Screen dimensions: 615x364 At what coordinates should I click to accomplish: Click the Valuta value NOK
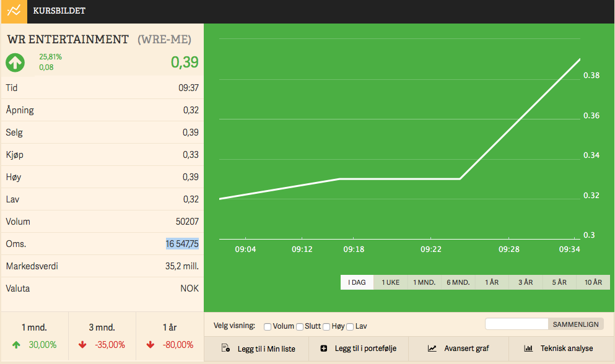190,288
